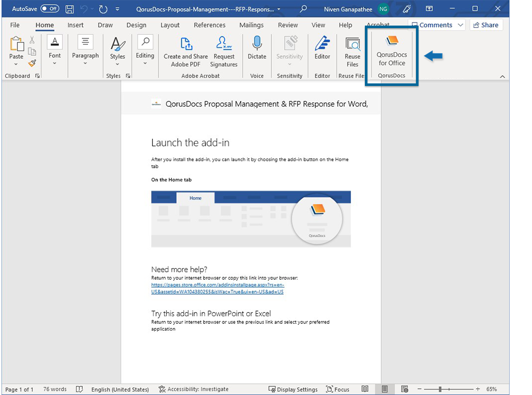Open zoom dialog via 65% level
This screenshot has width=532, height=395.
click(x=492, y=389)
